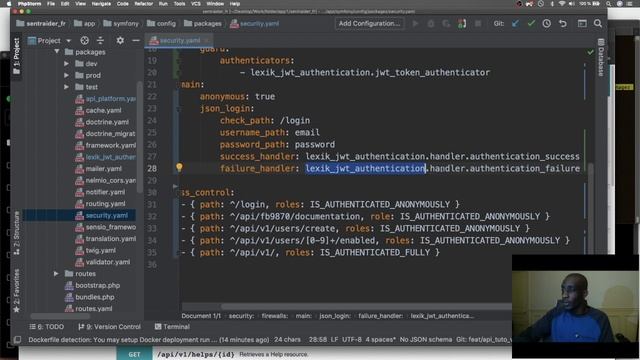Expand the test folder

(66, 87)
